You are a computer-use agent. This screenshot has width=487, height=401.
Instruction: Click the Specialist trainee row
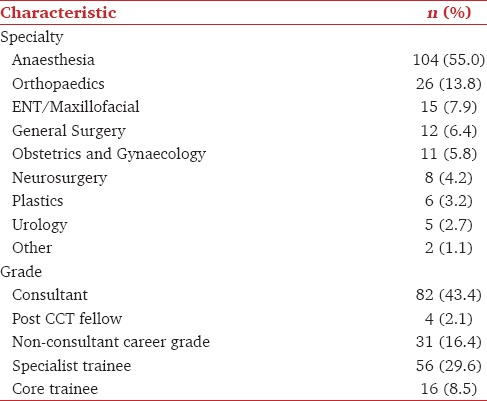click(x=243, y=366)
